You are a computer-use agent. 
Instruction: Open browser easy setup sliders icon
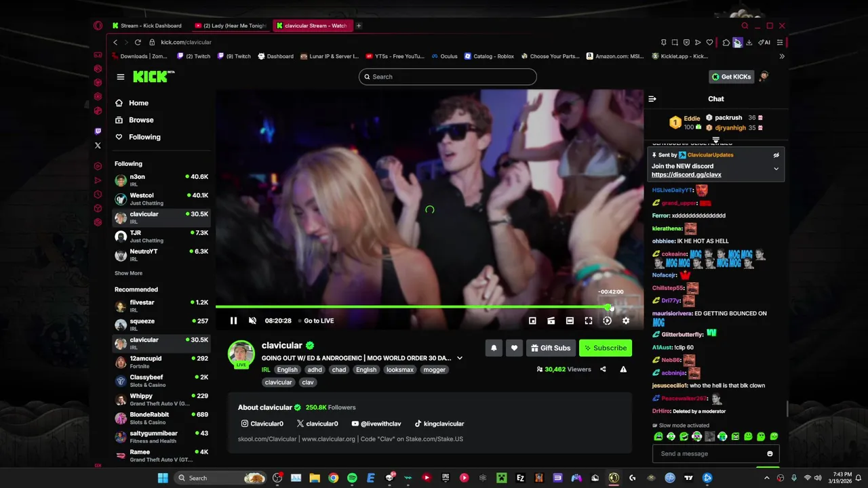780,42
